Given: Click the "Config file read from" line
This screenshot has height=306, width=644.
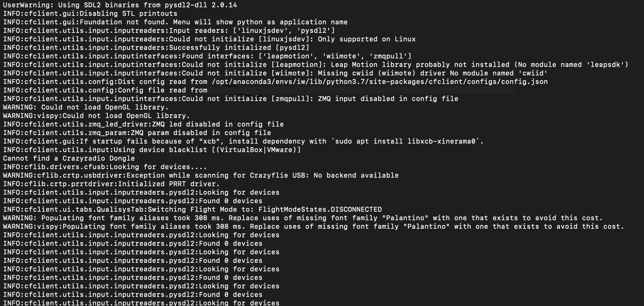Looking at the screenshot, I should click(x=105, y=90).
